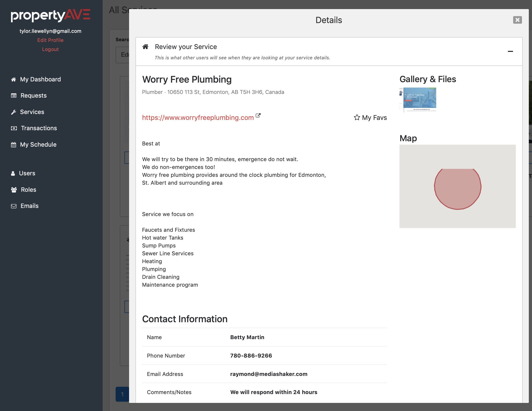This screenshot has width=532, height=411.
Task: Click the Logout link
Action: point(50,49)
